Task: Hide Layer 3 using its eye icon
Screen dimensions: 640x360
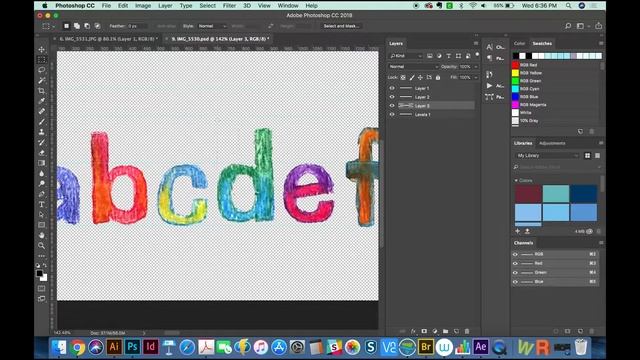Action: click(392, 106)
